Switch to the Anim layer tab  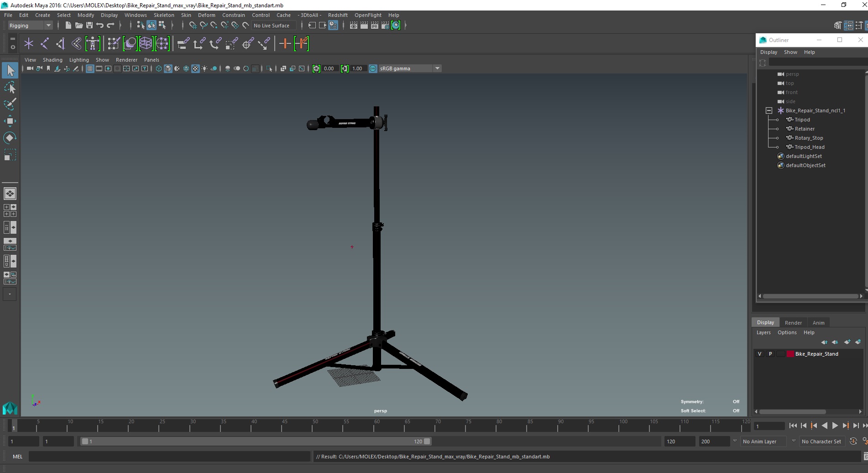point(818,322)
